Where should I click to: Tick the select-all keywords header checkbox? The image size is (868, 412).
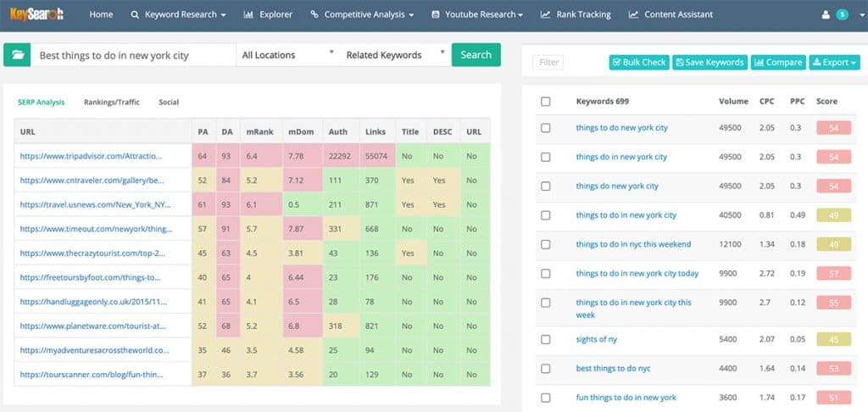click(546, 102)
